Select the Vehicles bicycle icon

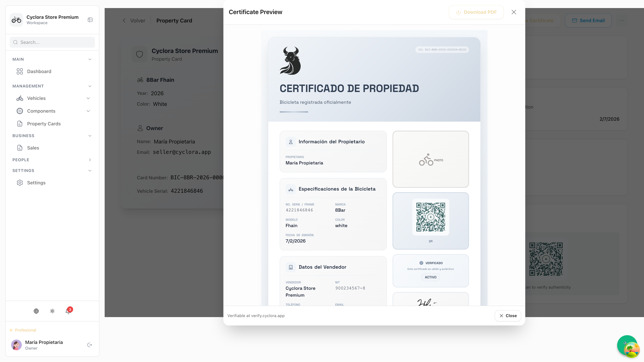point(20,98)
